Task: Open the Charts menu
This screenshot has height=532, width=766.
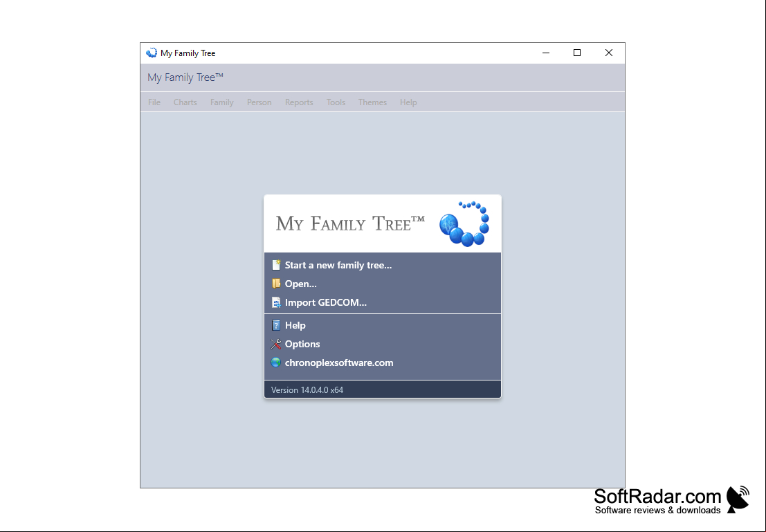Action: [185, 102]
